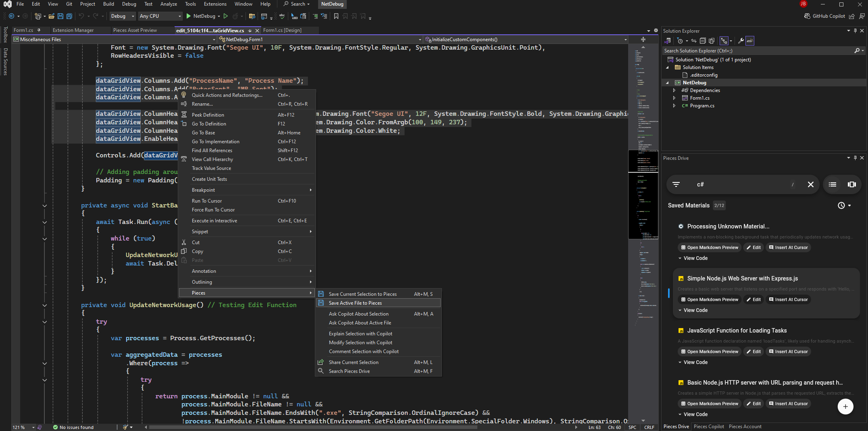Choose Save Active File to Pieces
Viewport: 868px width, 431px height.
378,303
